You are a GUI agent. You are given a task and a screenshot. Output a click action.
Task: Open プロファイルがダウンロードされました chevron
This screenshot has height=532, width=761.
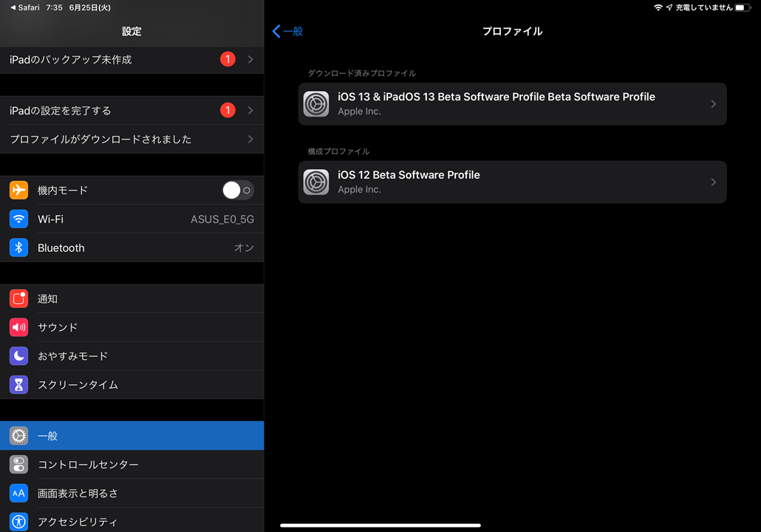pyautogui.click(x=250, y=140)
